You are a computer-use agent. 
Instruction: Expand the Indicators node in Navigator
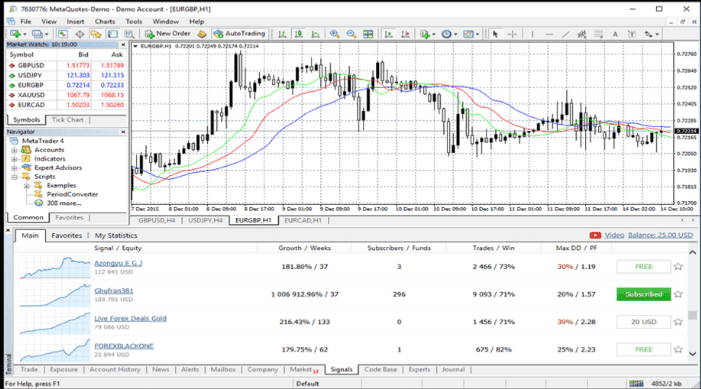tap(14, 159)
